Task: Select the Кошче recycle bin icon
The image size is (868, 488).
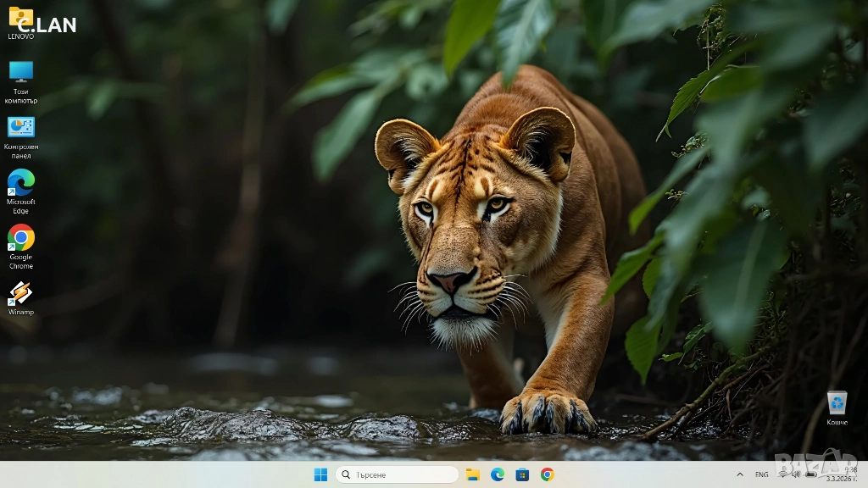Action: pos(837,403)
